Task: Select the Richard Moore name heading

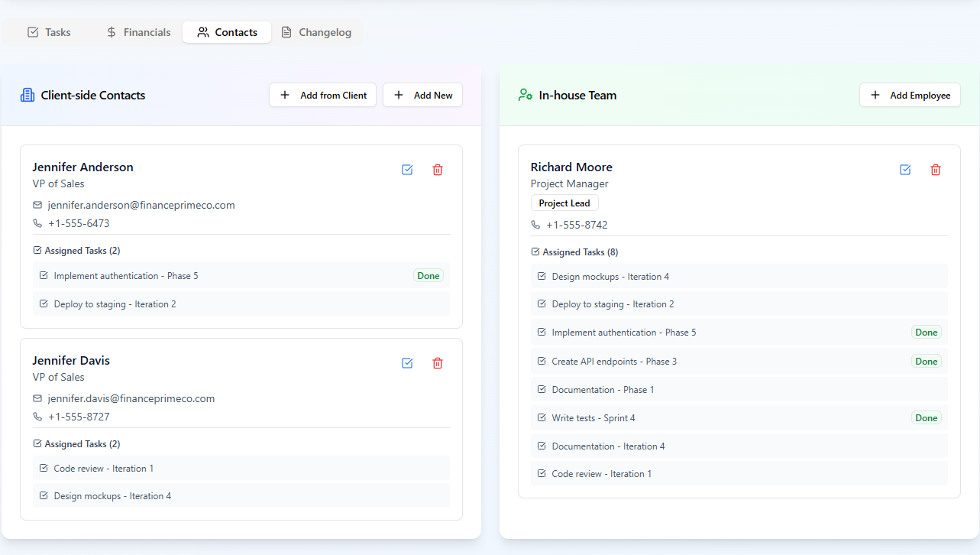Action: click(x=571, y=167)
